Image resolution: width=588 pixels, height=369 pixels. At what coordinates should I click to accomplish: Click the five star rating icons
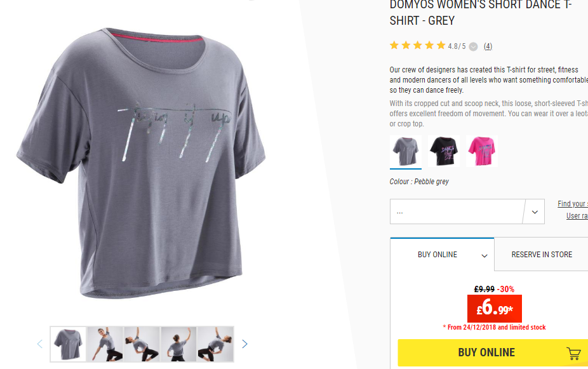pyautogui.click(x=417, y=46)
